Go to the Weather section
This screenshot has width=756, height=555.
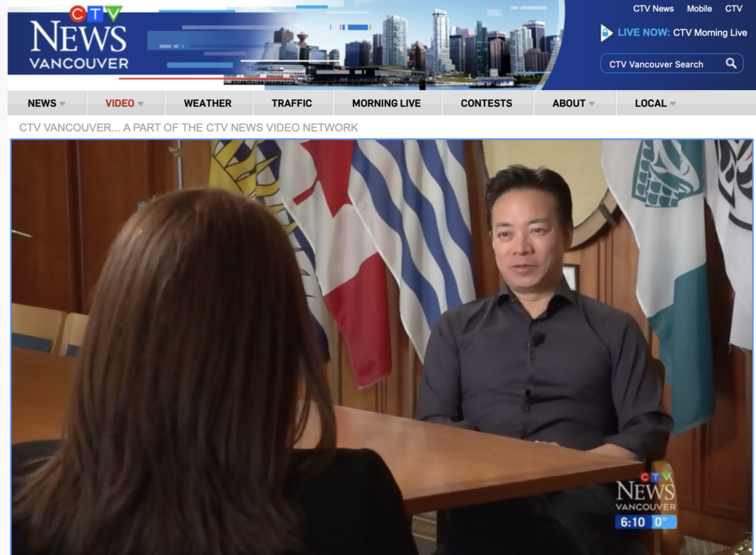tap(207, 103)
